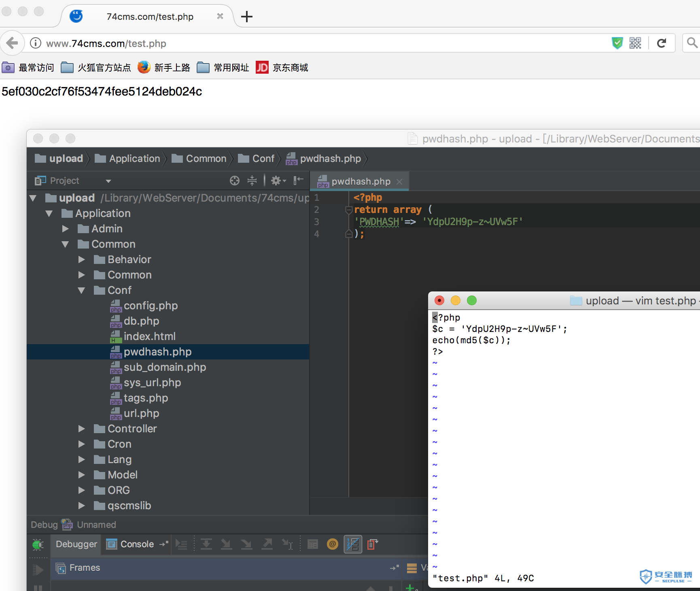700x591 pixels.
Task: Select the Debugger tab
Action: [x=76, y=544]
